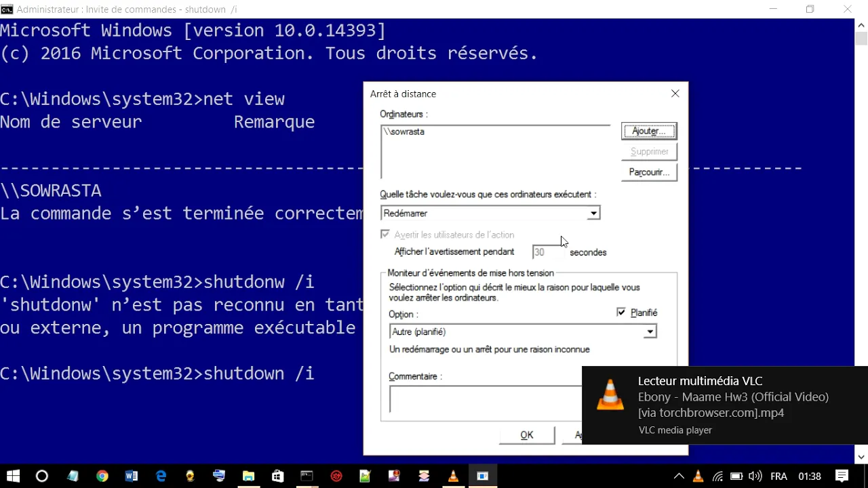This screenshot has width=868, height=488.
Task: Click the VLC cone icon in notification
Action: (x=610, y=395)
